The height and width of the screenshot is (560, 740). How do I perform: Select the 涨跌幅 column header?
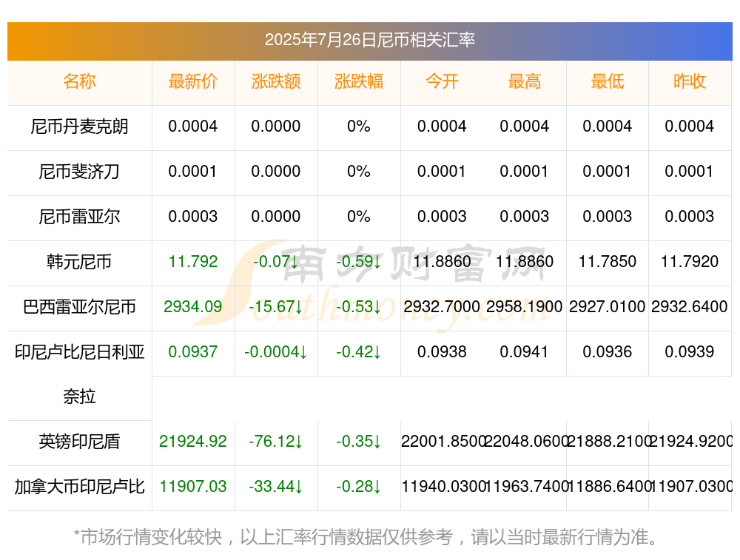pyautogui.click(x=359, y=81)
